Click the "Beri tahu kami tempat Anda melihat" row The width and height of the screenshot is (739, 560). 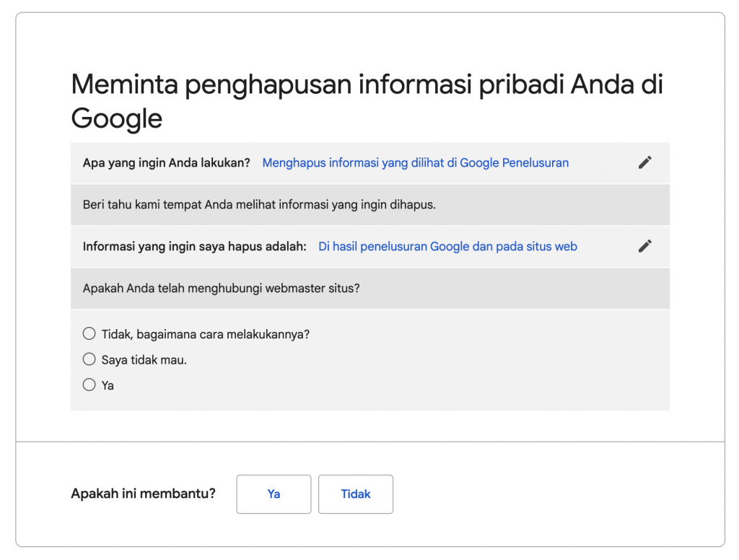coord(260,205)
